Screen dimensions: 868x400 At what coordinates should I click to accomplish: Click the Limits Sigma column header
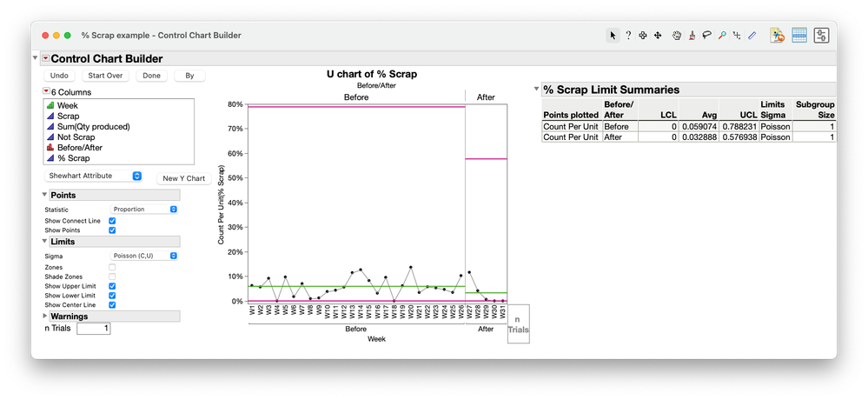pos(775,110)
